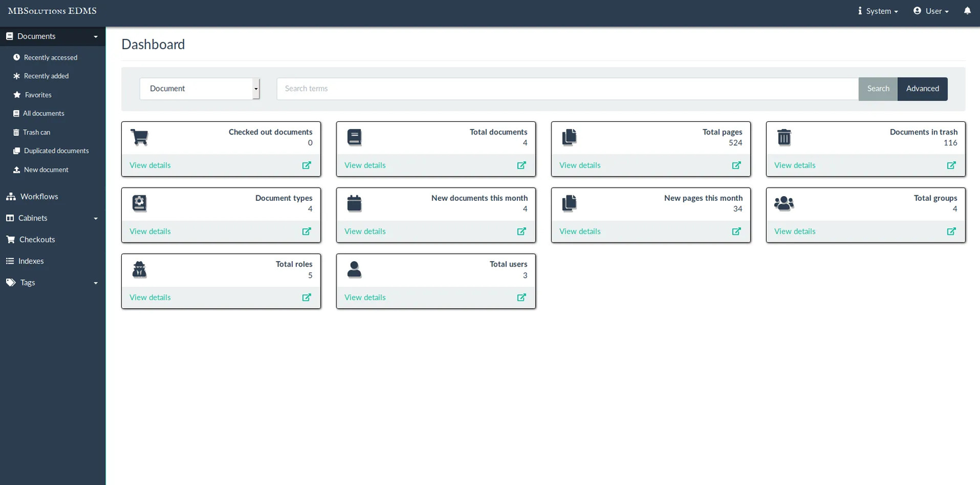Click the trash icon on Documents in trash card
The image size is (980, 485).
click(x=784, y=137)
